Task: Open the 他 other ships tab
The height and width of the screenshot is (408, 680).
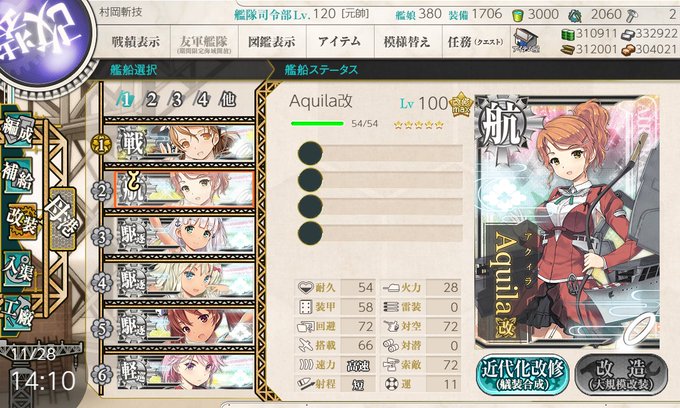Action: 227,100
